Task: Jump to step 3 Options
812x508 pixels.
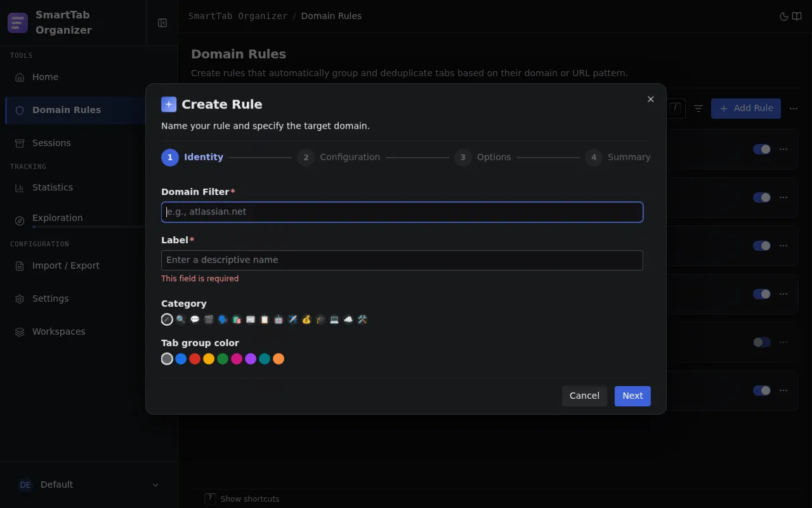Action: [x=483, y=157]
